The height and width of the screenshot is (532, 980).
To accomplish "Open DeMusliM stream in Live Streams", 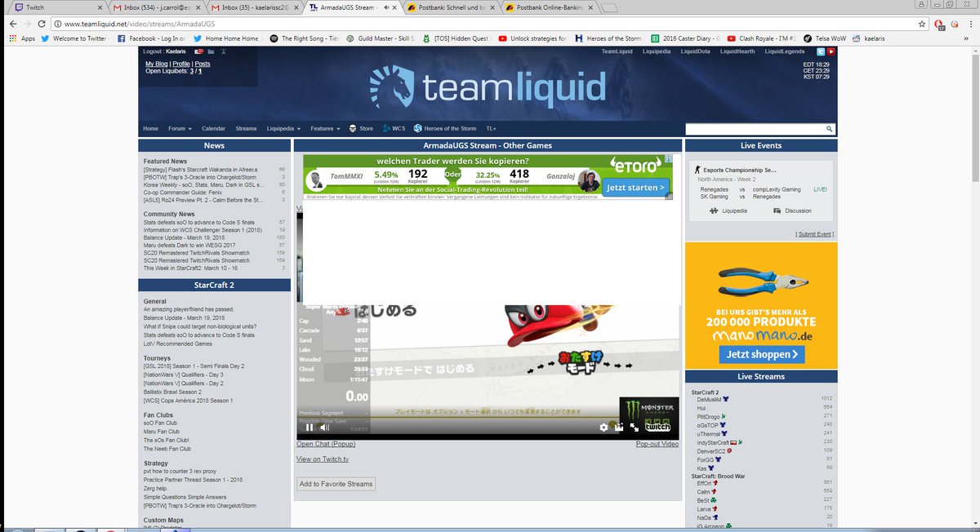I will tap(707, 399).
